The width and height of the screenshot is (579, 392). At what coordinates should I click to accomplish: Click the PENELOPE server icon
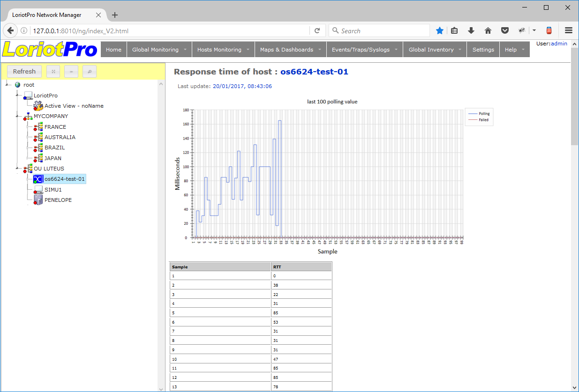[x=38, y=200]
